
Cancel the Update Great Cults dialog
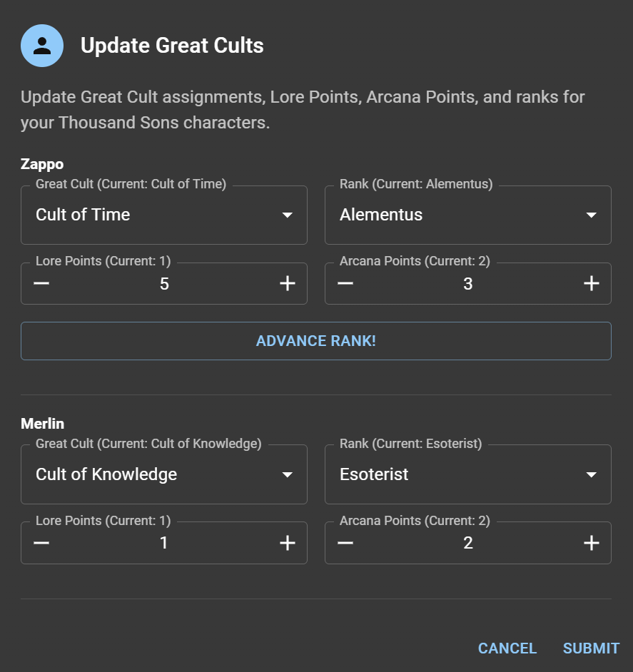click(507, 648)
